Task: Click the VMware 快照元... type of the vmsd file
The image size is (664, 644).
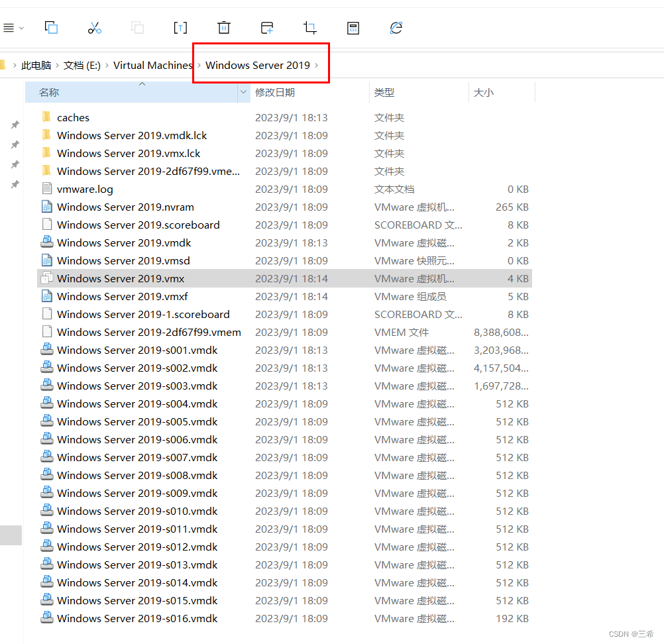Action: 414,260
